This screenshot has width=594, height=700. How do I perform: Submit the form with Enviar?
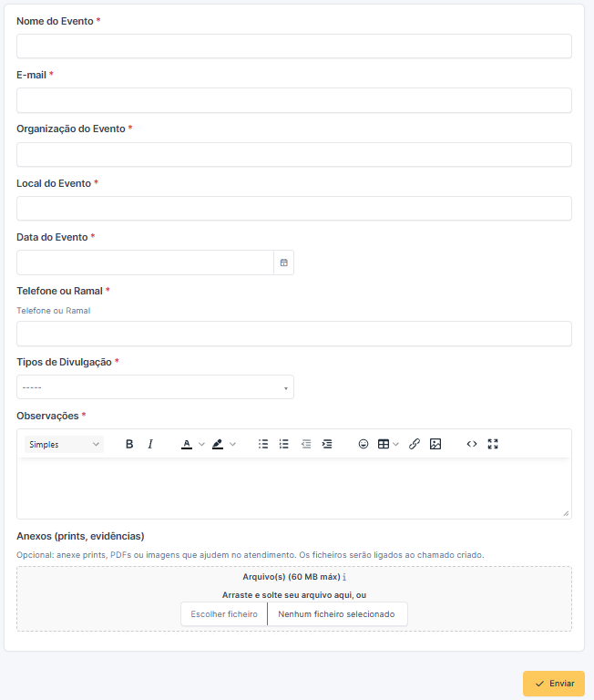(x=554, y=684)
